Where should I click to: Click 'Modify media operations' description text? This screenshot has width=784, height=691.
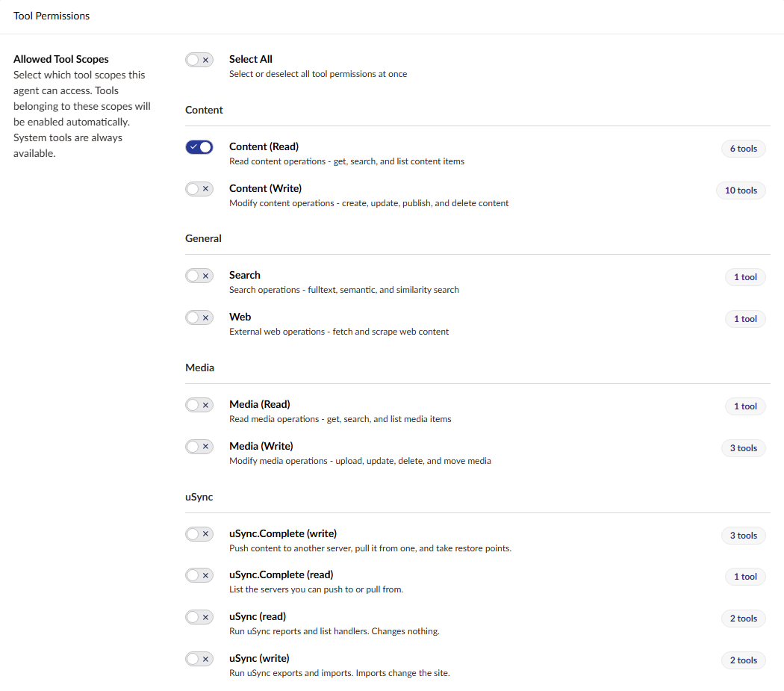click(x=360, y=462)
